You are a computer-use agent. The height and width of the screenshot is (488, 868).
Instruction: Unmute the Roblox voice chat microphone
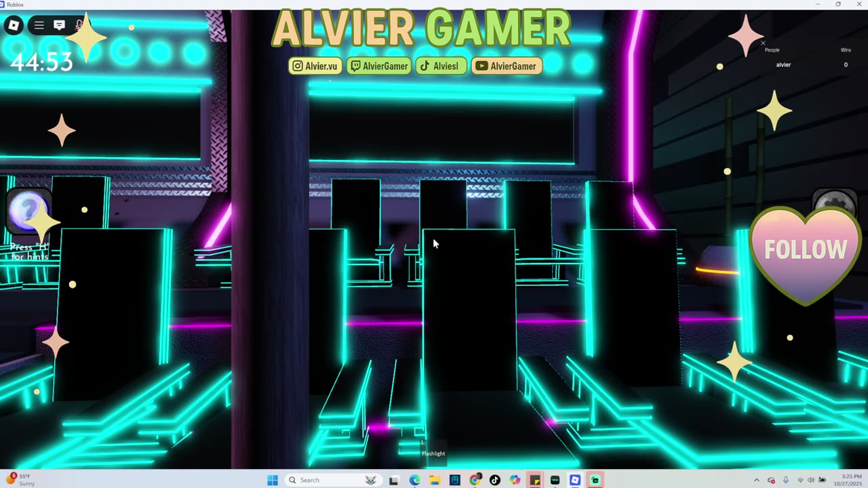(x=79, y=26)
